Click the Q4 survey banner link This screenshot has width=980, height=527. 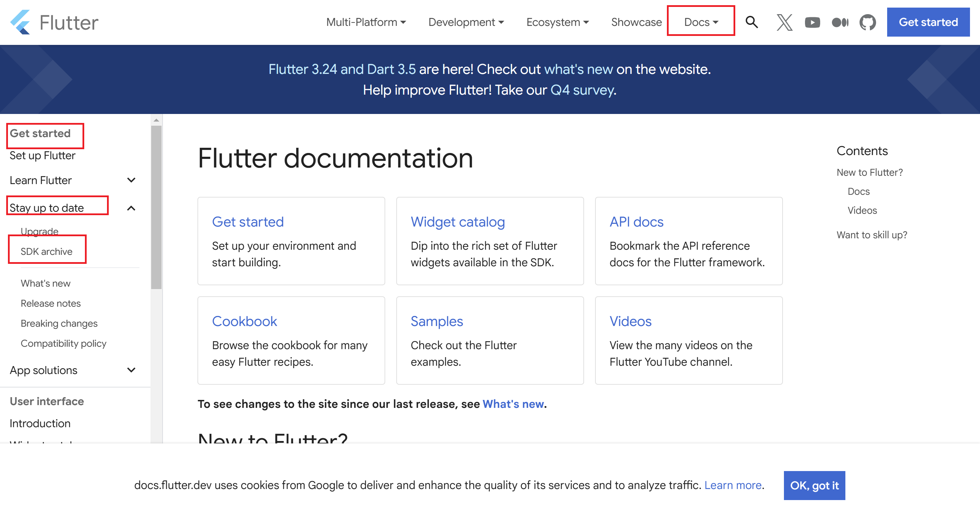[582, 90]
